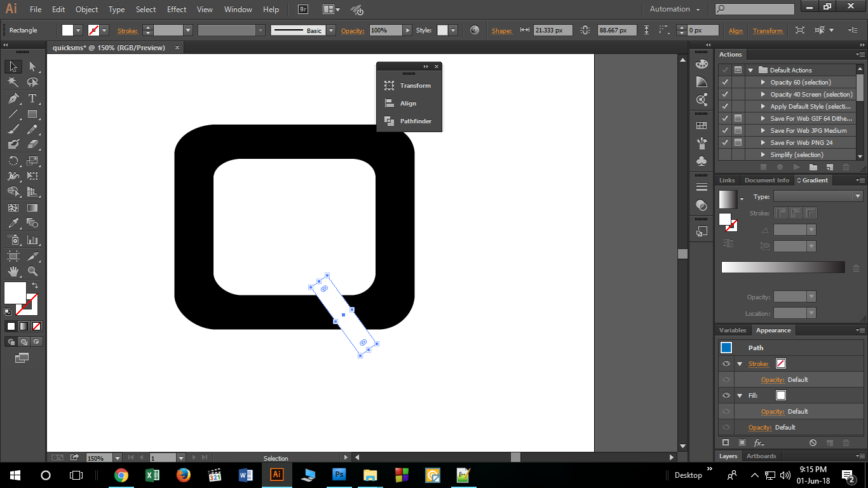Open the Brushes panel icon in dock

pyautogui.click(x=702, y=144)
